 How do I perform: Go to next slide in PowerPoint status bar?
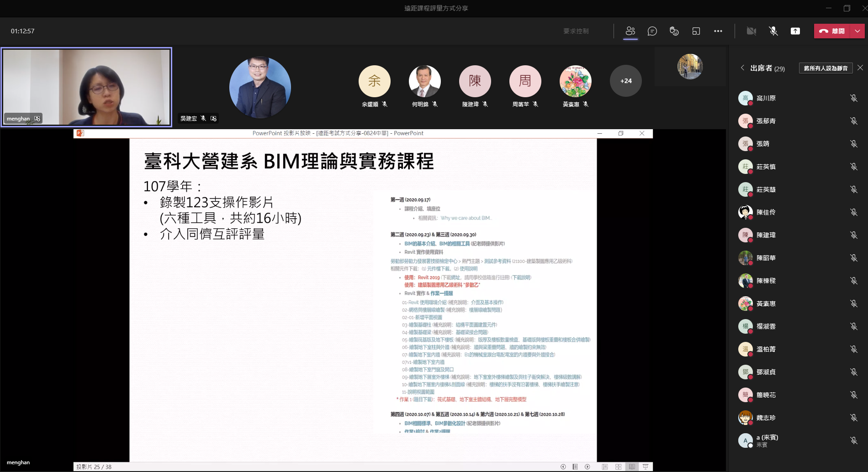(587, 467)
